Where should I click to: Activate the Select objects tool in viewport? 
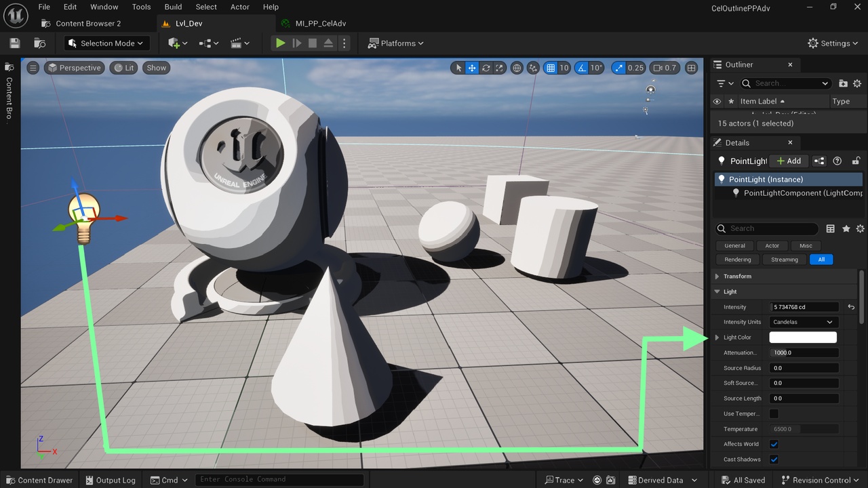(x=458, y=68)
